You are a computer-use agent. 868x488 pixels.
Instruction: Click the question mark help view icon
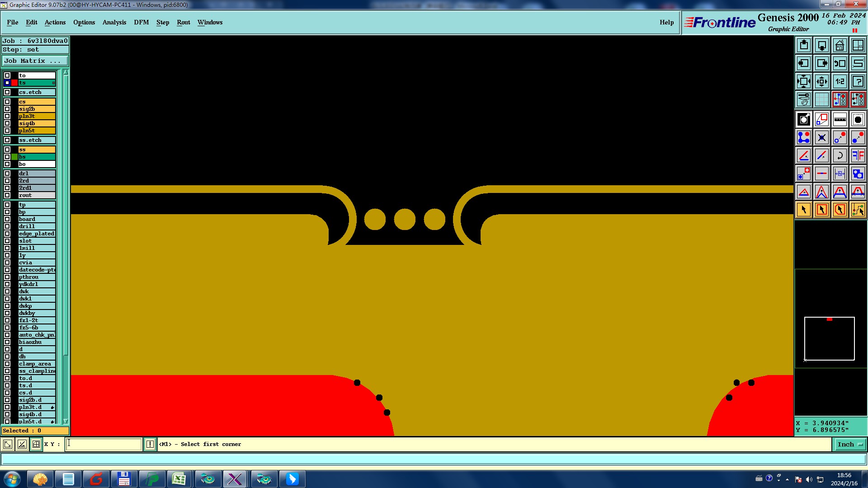click(x=858, y=81)
